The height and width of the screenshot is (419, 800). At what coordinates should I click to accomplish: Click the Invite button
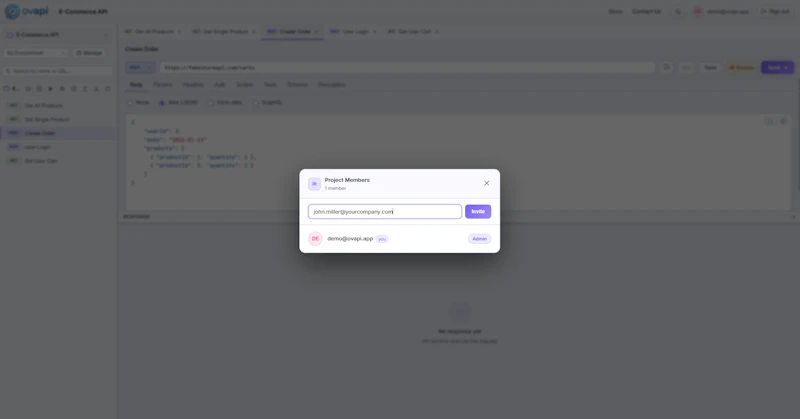point(478,211)
